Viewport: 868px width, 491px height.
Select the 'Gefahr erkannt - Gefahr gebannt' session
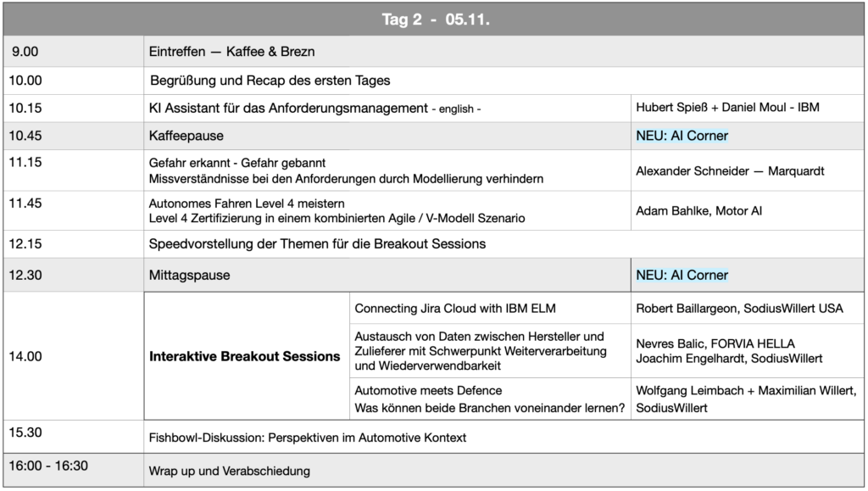(x=237, y=163)
